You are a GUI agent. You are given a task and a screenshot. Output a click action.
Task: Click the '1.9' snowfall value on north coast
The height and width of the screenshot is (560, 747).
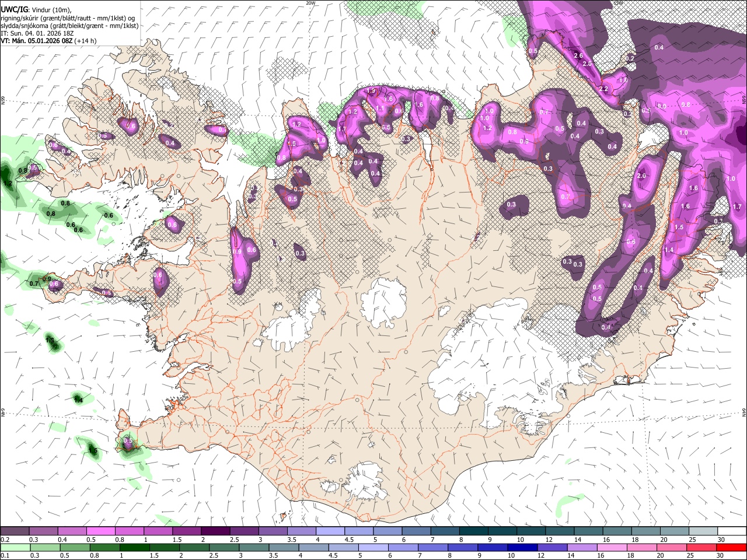coord(371,91)
